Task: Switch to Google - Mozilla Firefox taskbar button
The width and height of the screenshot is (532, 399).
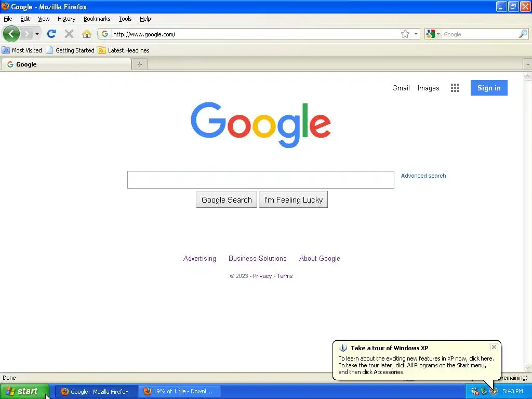Action: click(96, 392)
